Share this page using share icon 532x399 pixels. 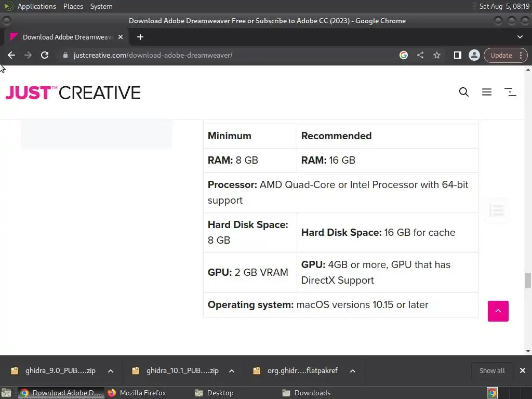[420, 55]
